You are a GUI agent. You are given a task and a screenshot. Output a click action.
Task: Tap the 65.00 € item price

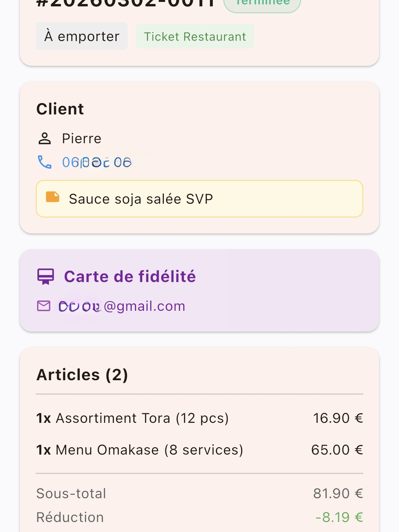(x=337, y=450)
